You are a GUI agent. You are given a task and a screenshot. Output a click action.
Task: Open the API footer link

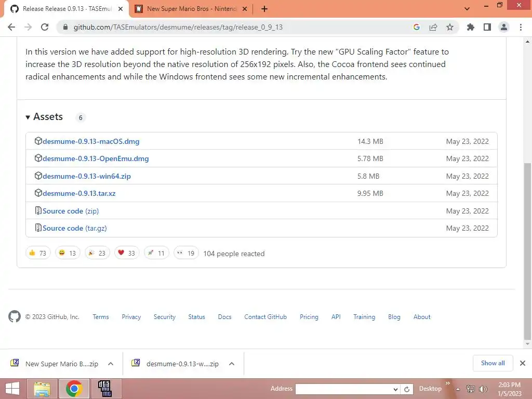click(x=336, y=317)
